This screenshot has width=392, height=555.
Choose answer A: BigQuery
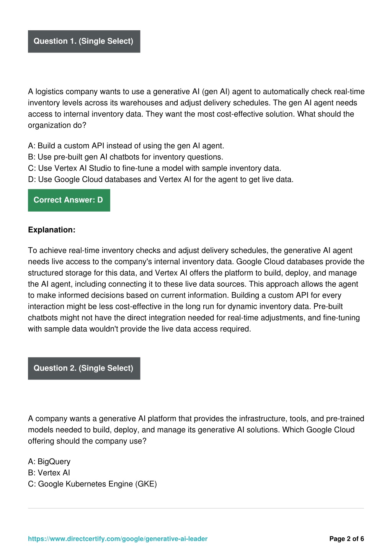click(49, 461)
